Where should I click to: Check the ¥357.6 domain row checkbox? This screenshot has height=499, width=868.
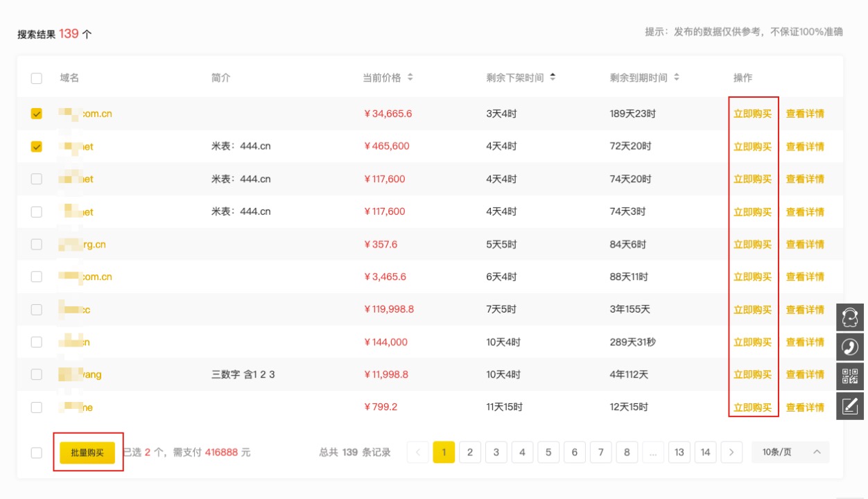(37, 245)
